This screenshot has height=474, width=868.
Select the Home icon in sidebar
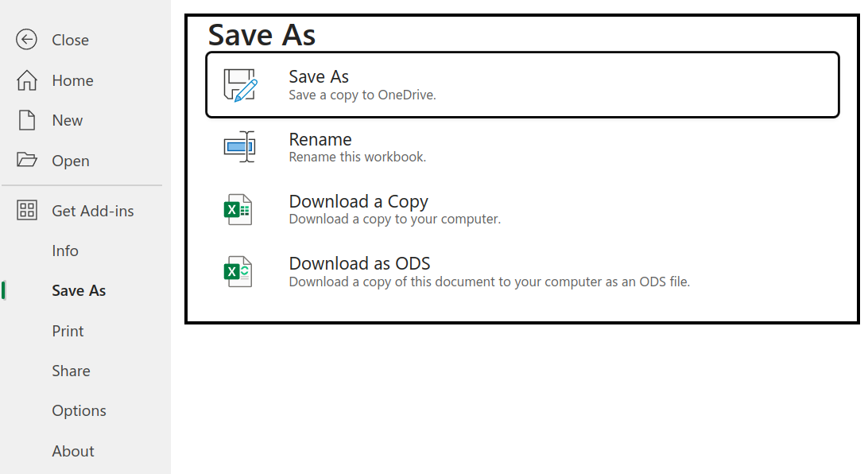pos(26,80)
